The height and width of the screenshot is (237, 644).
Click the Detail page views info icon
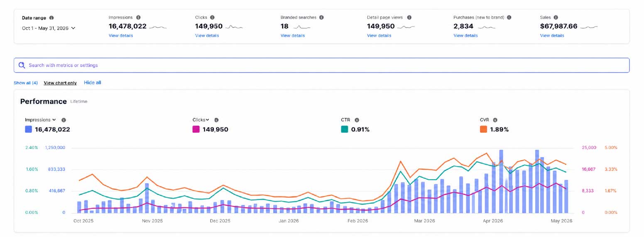[x=409, y=17]
